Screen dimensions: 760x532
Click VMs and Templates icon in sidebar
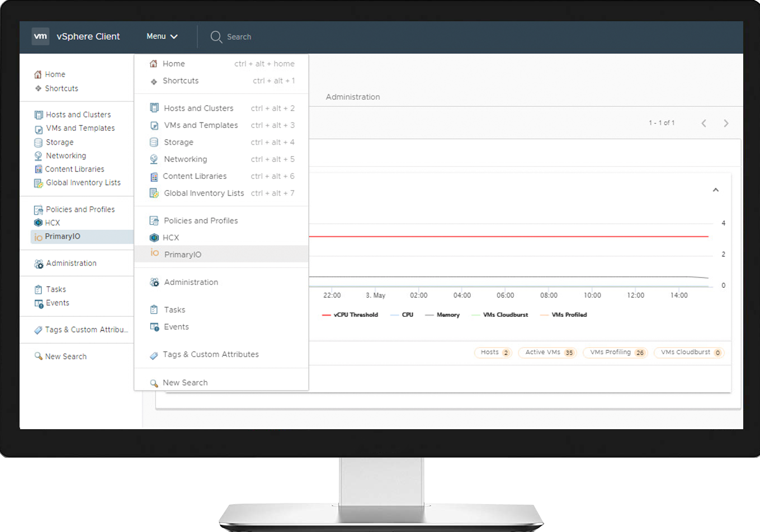pos(39,129)
